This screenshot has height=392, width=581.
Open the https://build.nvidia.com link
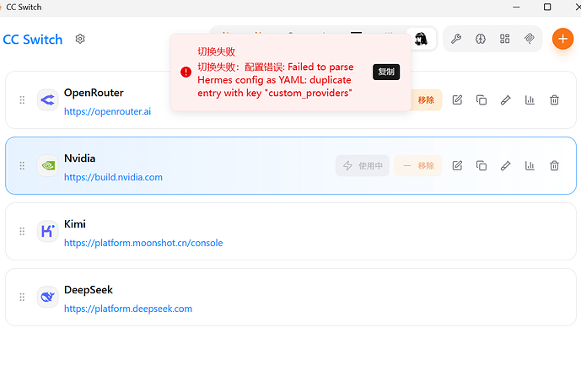(113, 177)
